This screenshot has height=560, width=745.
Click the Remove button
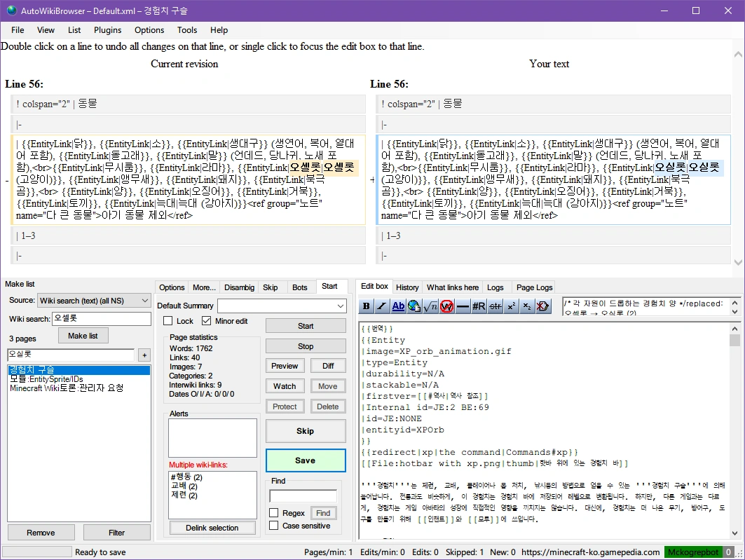pyautogui.click(x=41, y=533)
